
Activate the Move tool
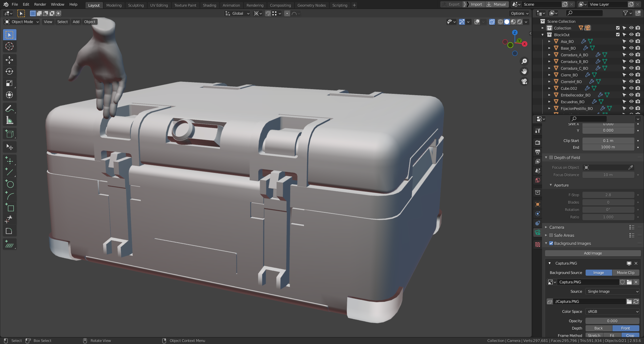(x=9, y=60)
